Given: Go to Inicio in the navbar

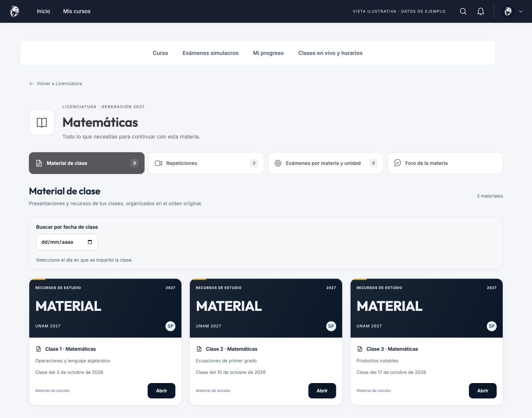Looking at the screenshot, I should click(43, 11).
